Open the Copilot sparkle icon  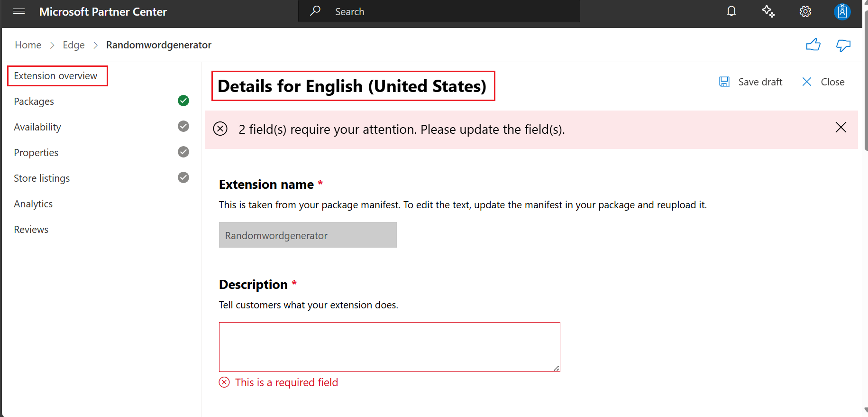click(768, 11)
